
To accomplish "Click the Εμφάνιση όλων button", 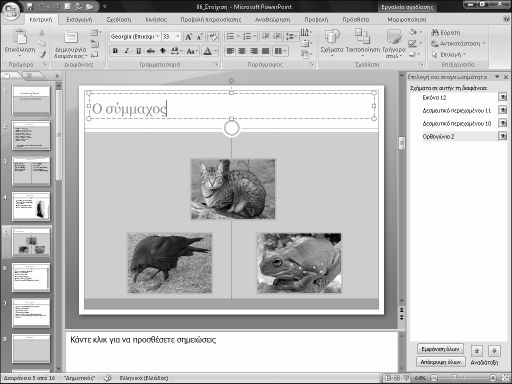I will (440, 349).
